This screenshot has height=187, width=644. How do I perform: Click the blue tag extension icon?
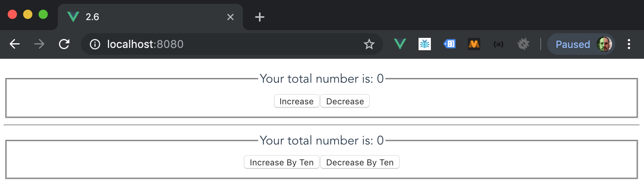(x=449, y=44)
